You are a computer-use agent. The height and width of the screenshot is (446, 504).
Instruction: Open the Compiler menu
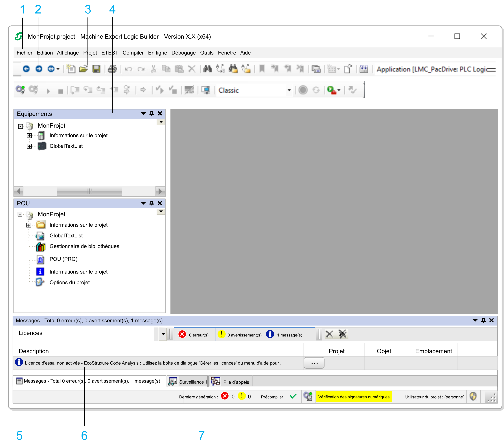[133, 53]
